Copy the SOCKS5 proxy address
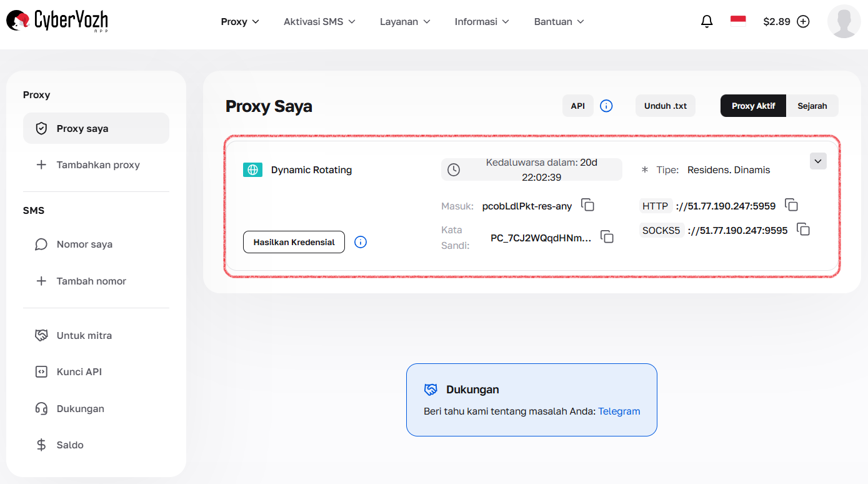868x484 pixels. pos(803,229)
